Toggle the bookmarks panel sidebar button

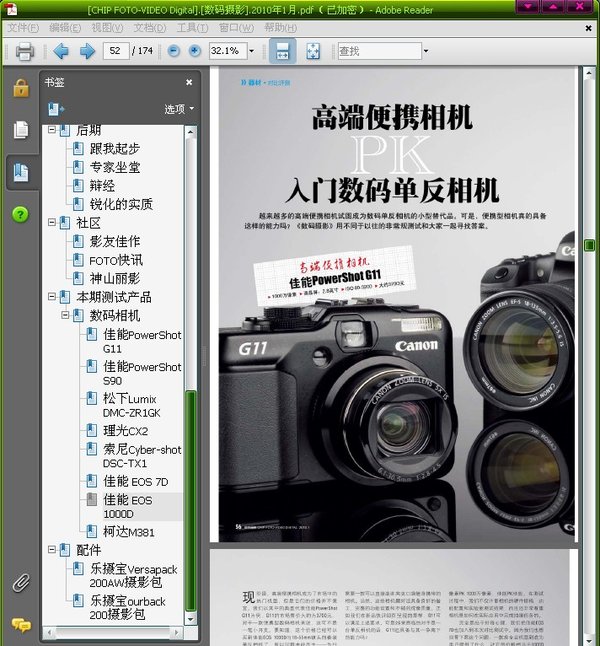(x=20, y=172)
